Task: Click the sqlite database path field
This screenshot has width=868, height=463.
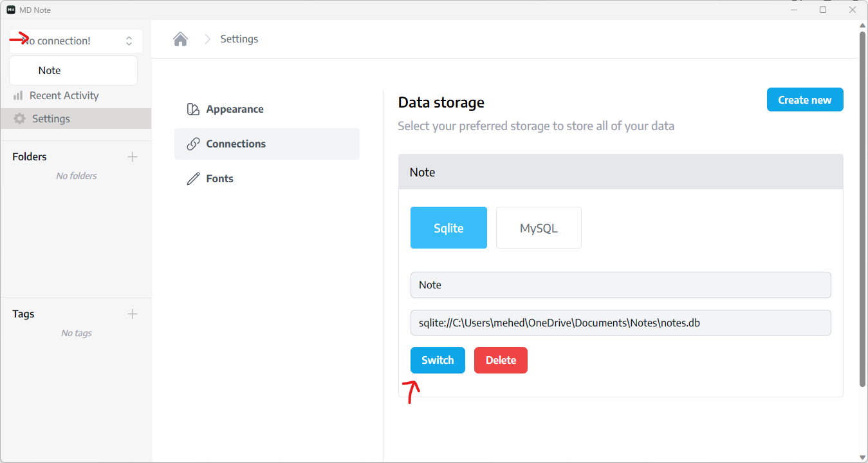Action: [620, 323]
